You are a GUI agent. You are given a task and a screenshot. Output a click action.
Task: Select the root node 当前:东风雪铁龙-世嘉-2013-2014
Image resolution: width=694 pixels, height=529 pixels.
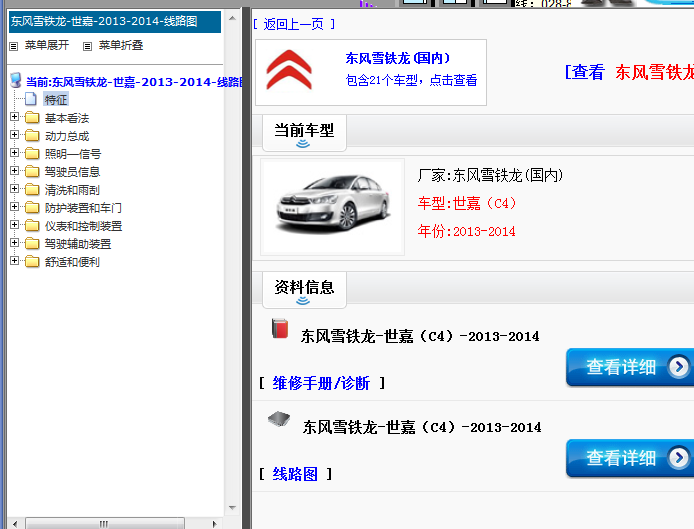pos(134,82)
